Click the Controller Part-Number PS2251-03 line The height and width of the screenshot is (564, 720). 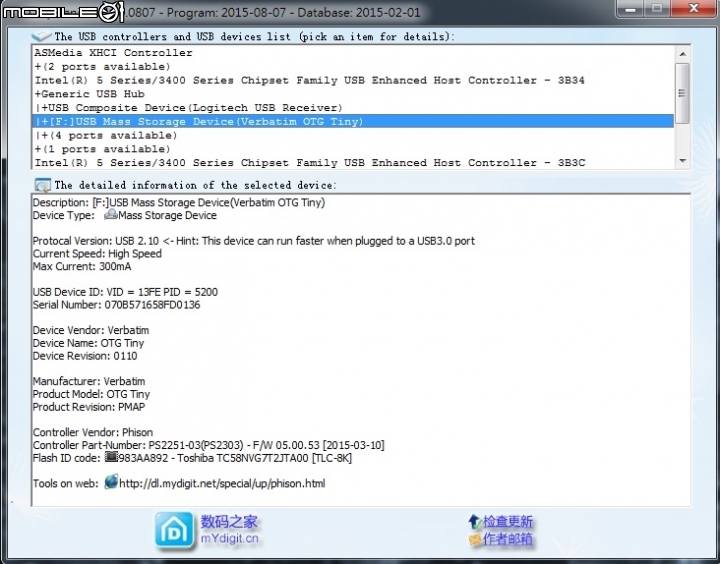[208, 445]
